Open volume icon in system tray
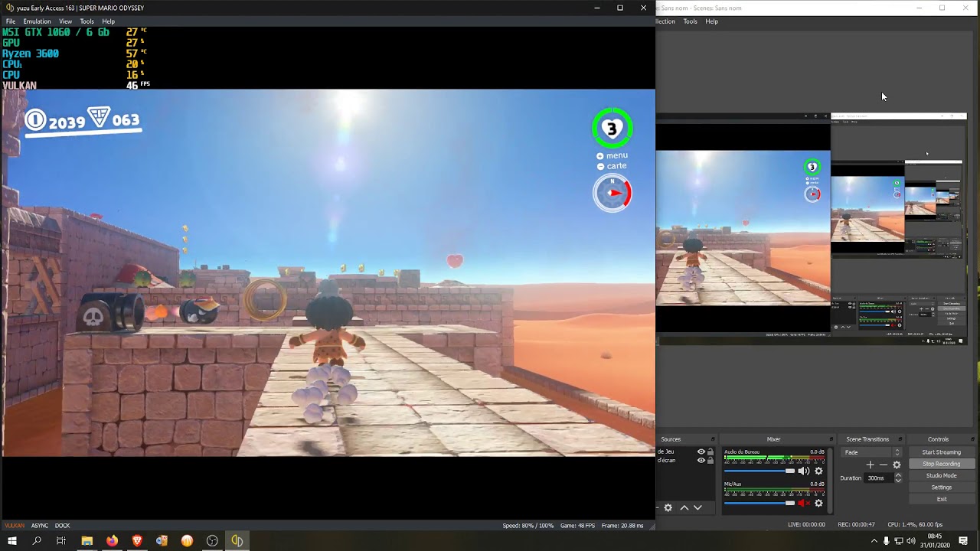The width and height of the screenshot is (980, 551). click(x=911, y=541)
